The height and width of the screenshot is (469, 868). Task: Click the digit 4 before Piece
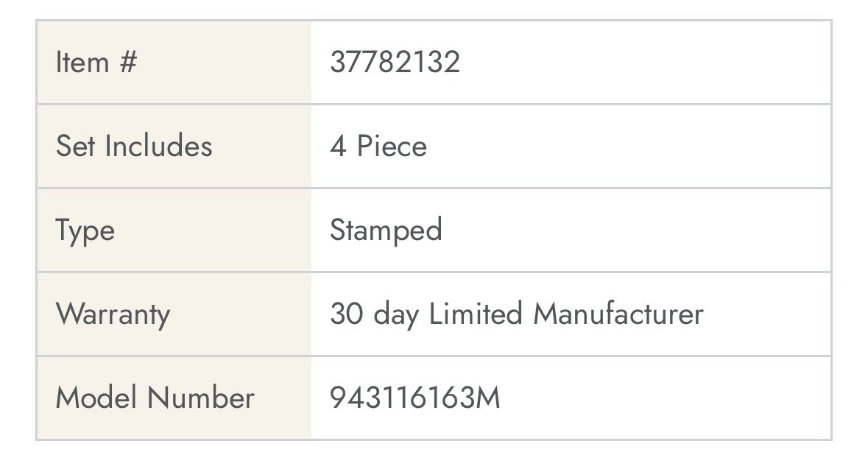coord(338,147)
